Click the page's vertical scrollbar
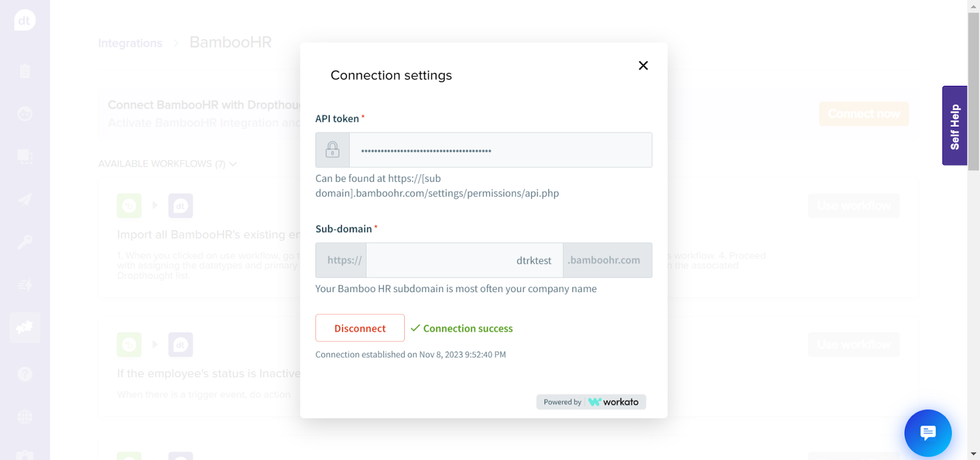Screen dimensions: 980x460 click(x=973, y=92)
